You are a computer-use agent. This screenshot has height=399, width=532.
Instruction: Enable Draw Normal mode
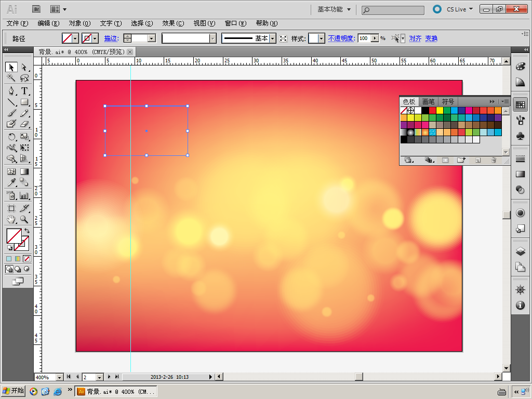pyautogui.click(x=9, y=269)
